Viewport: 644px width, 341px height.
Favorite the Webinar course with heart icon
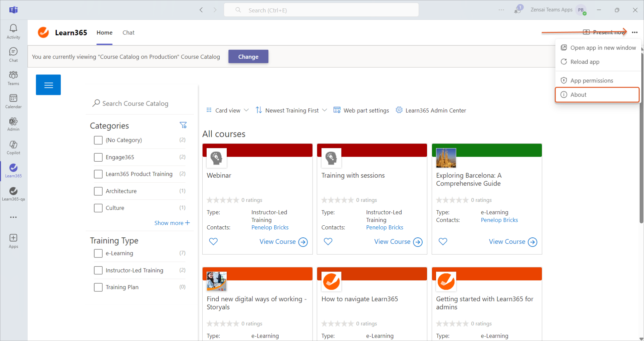click(x=213, y=241)
